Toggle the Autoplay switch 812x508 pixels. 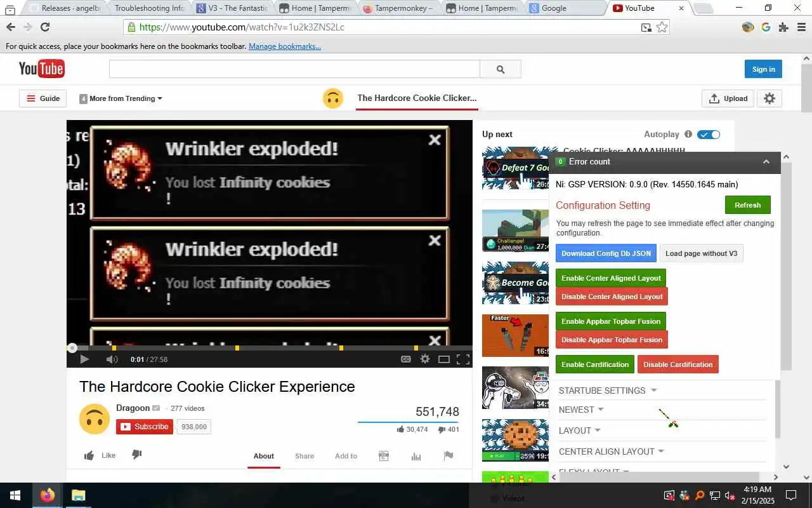(x=709, y=135)
